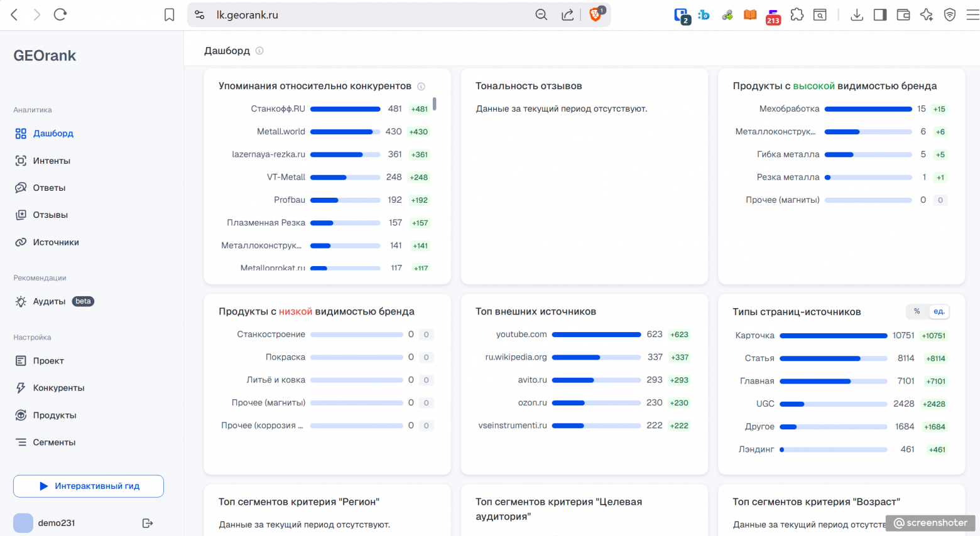Open the extension with the 213 badge
This screenshot has width=980, height=536.
pyautogui.click(x=773, y=16)
